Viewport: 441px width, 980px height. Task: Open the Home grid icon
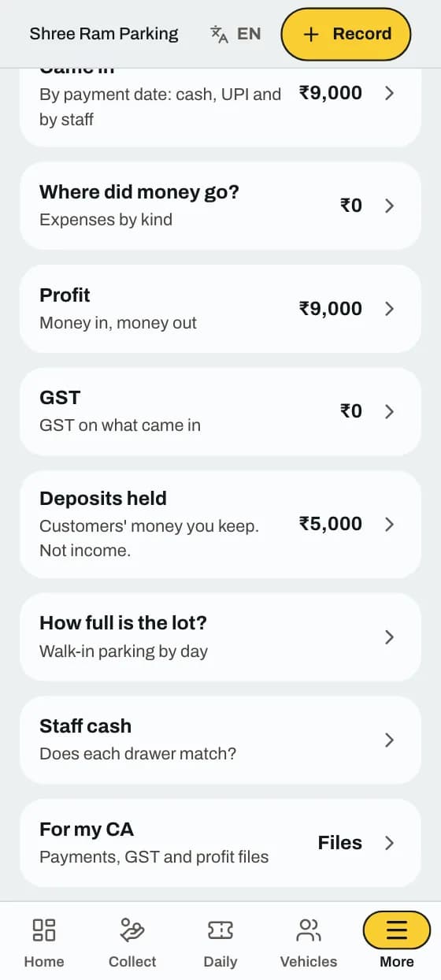44,930
